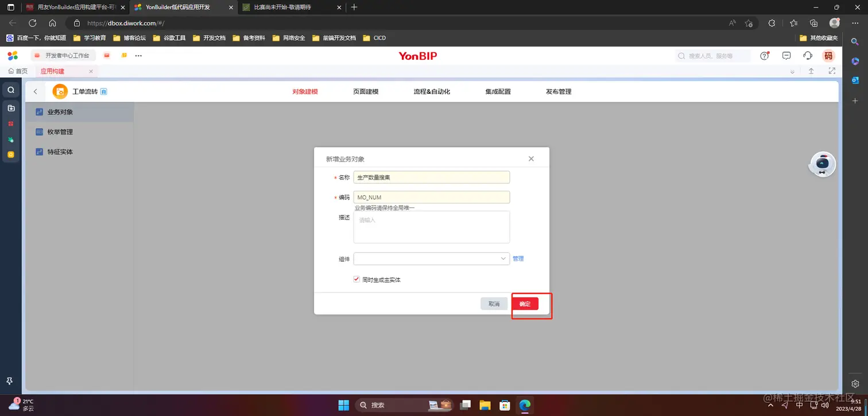Click the search icon in the dark sidebar
Viewport: 868px width, 416px height.
pyautogui.click(x=10, y=90)
